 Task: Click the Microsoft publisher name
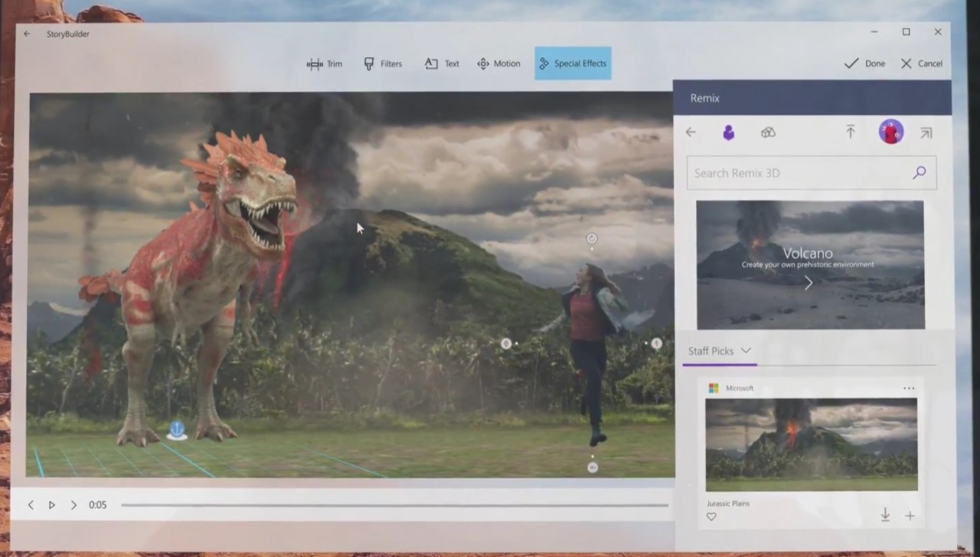pos(740,388)
